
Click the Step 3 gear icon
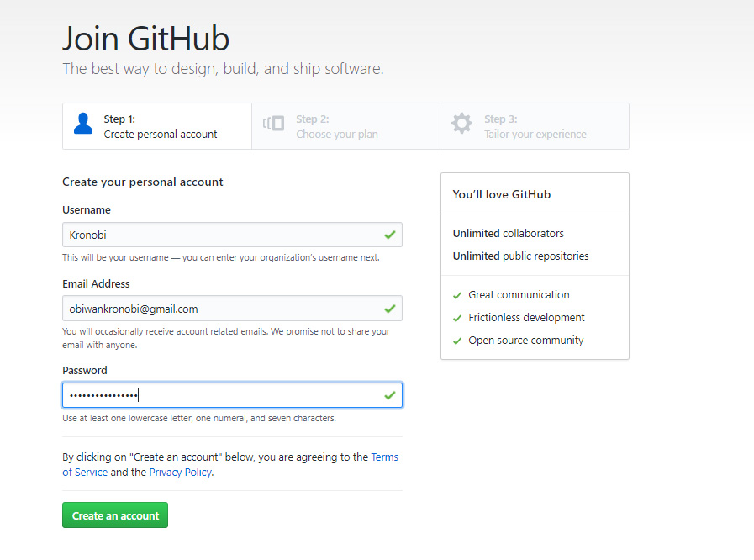461,124
